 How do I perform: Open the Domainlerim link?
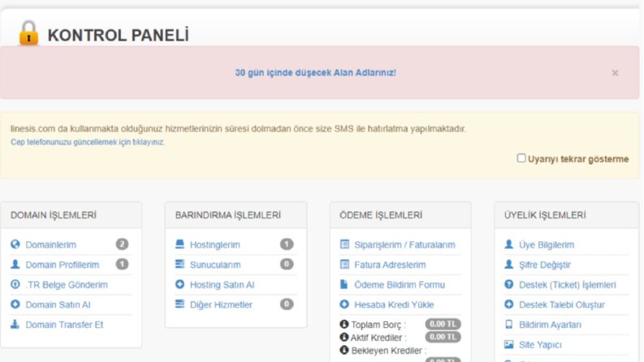[51, 244]
